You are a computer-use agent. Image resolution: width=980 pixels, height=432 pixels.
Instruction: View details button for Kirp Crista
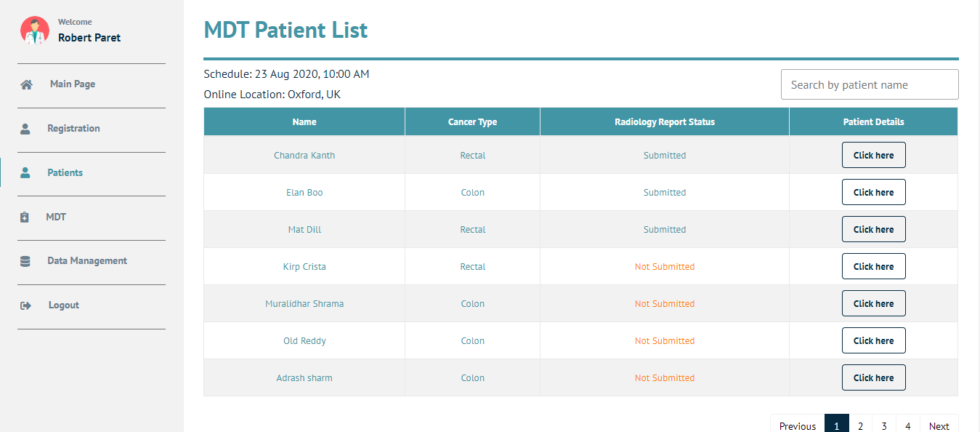point(873,267)
